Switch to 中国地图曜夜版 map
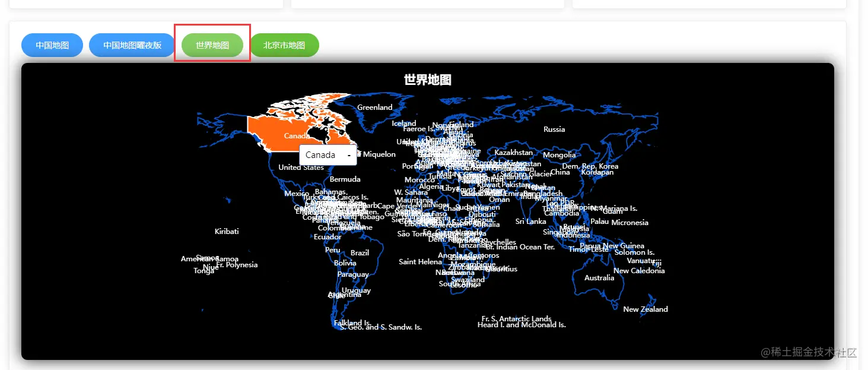This screenshot has width=868, height=370. click(132, 45)
